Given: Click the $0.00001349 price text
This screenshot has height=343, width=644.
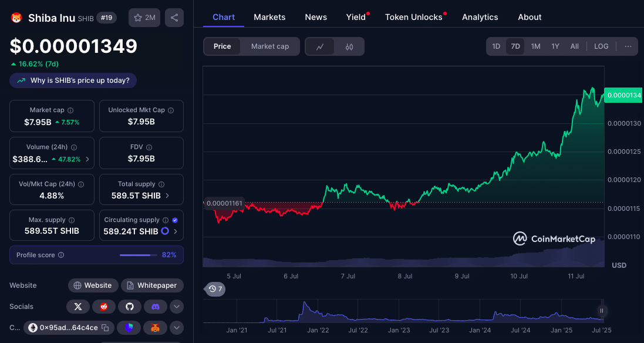Looking at the screenshot, I should [x=73, y=46].
